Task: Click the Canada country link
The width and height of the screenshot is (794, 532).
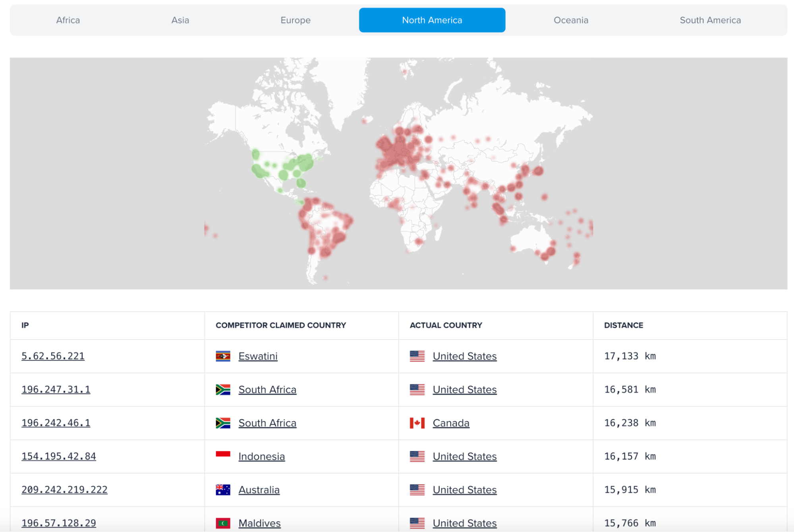Action: click(451, 423)
